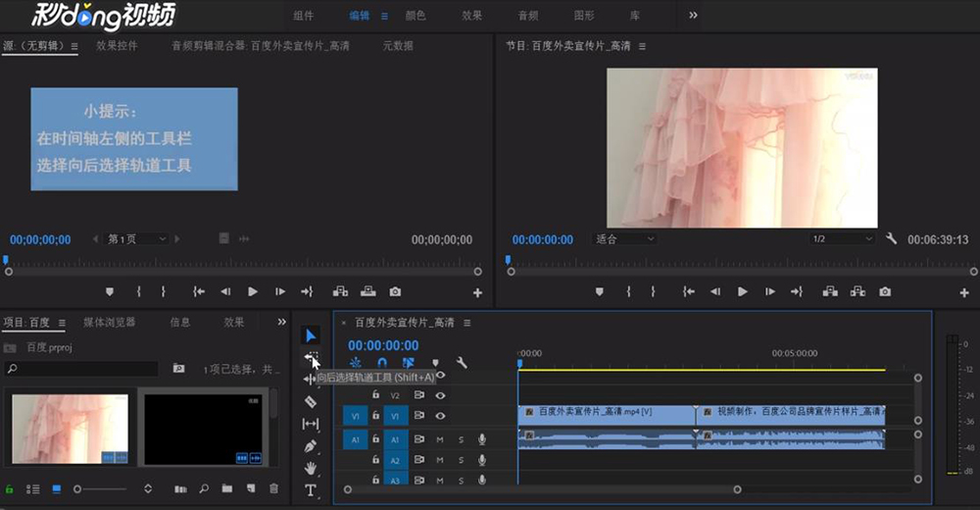Open playback resolution dropdown 1/2
Viewport: 980px width, 510px height.
tap(841, 239)
